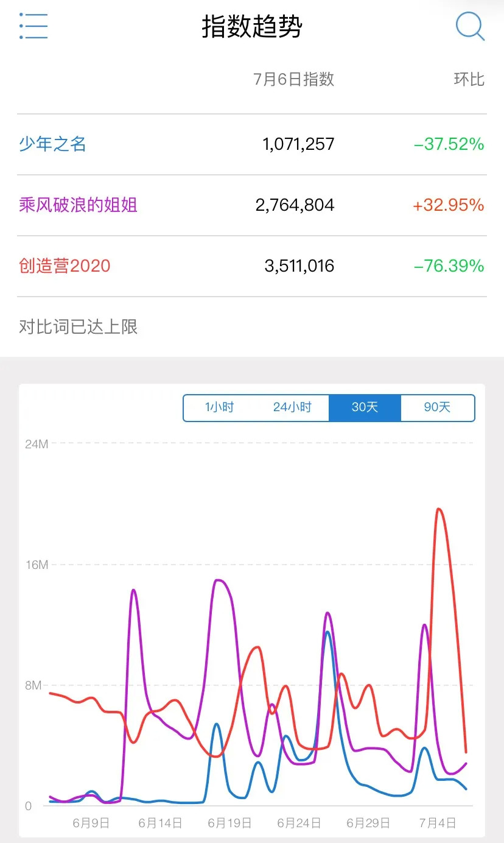Tap the red line's highest peak
The height and width of the screenshot is (843, 504).
pos(438,509)
